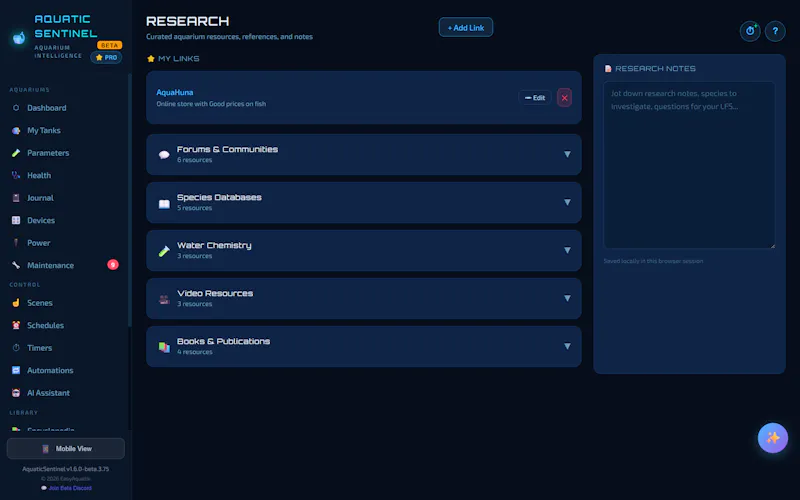The height and width of the screenshot is (500, 800).
Task: Click the "Video Resources" category title
Action: coord(215,293)
